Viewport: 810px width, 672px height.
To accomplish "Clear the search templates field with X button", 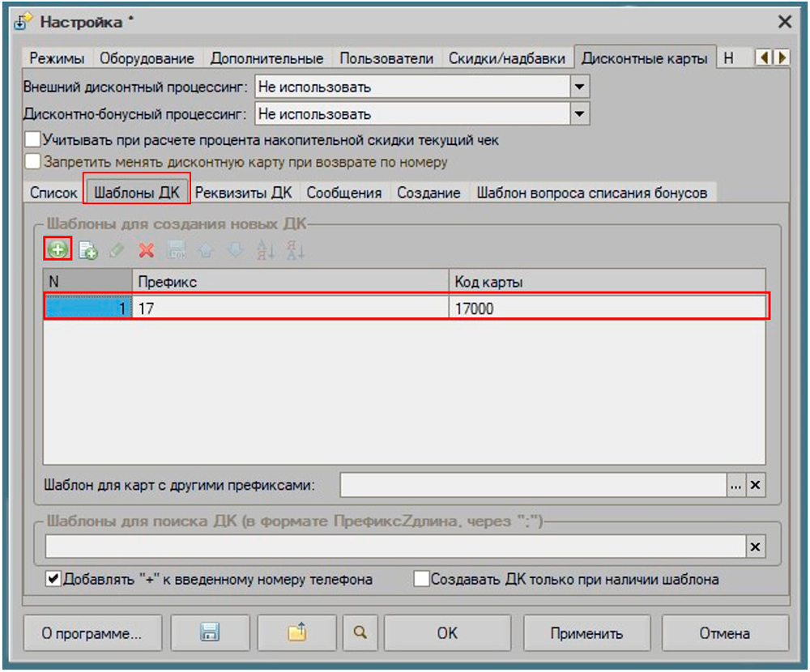I will [x=755, y=547].
